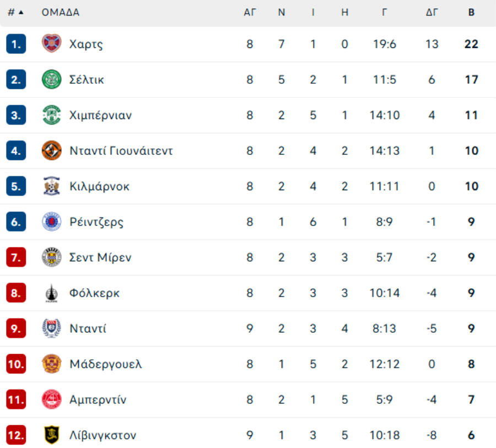Sort by the Ν wins column header
Image resolution: width=496 pixels, height=448 pixels.
(x=282, y=12)
